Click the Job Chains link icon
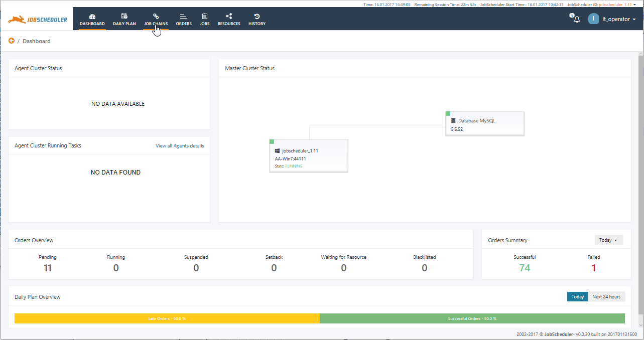Viewport: 644px width, 340px height. [x=156, y=16]
